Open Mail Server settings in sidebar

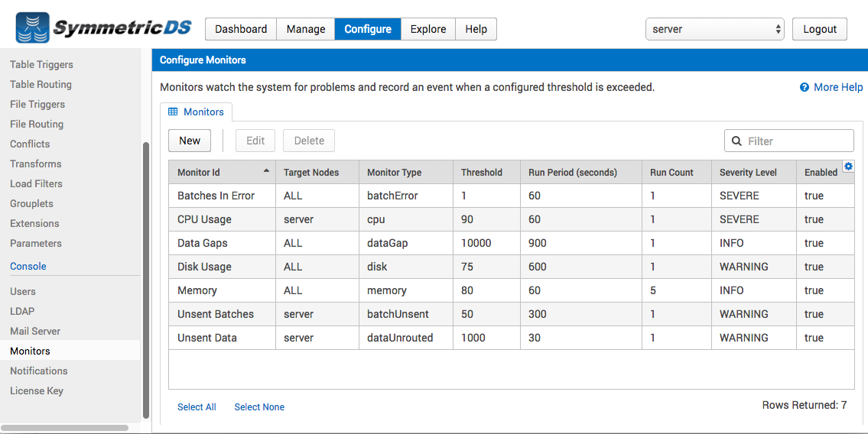pyautogui.click(x=35, y=331)
